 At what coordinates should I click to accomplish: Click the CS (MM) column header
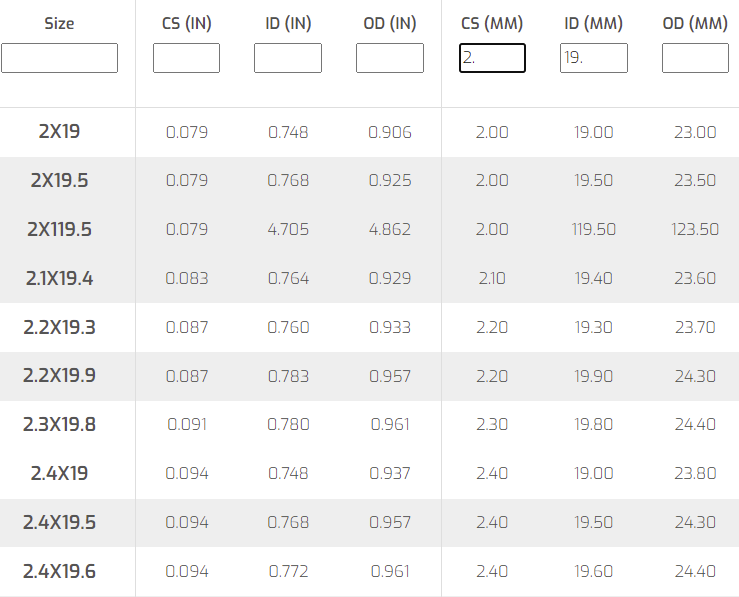coord(492,23)
